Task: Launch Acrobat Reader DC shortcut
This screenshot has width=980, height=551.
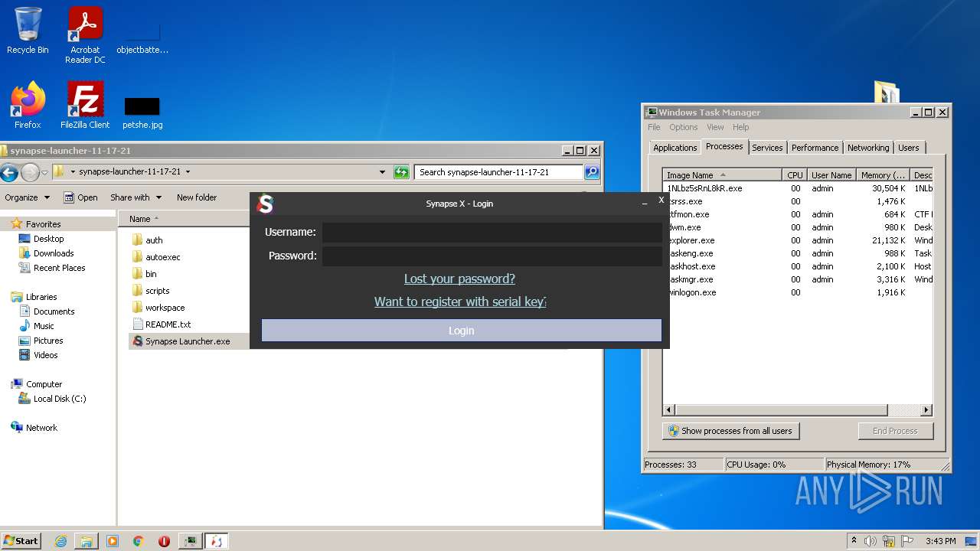Action: (85, 35)
